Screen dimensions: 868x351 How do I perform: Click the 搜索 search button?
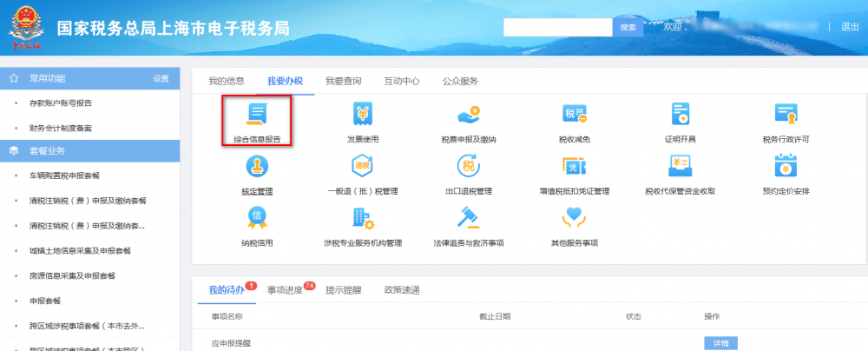[x=628, y=27]
